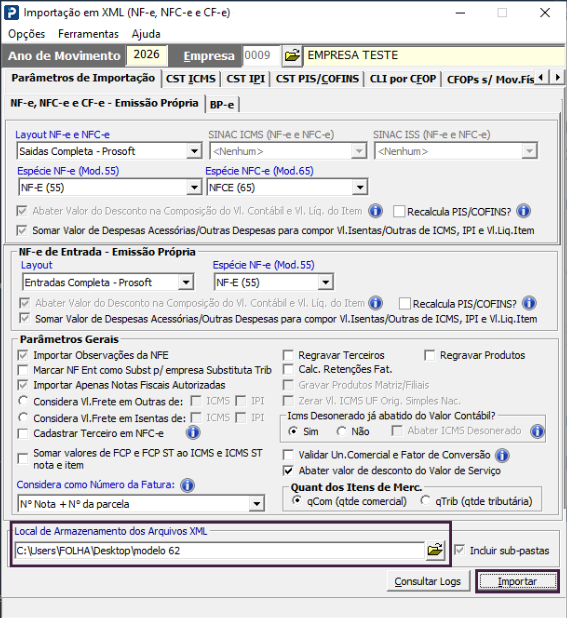Open Espécie NFC-e (Mod.65) dropdown
The height and width of the screenshot is (618, 569).
tap(359, 187)
